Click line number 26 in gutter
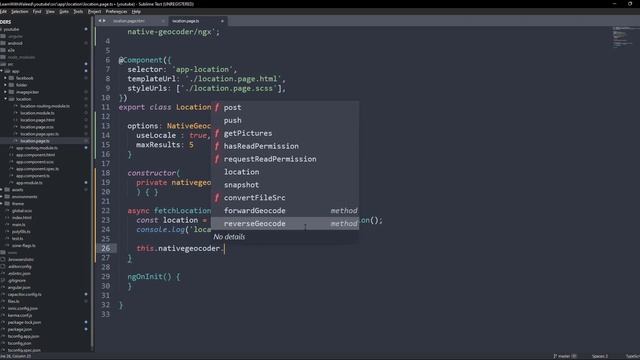Screen dimensions: 640x360 click(x=106, y=248)
